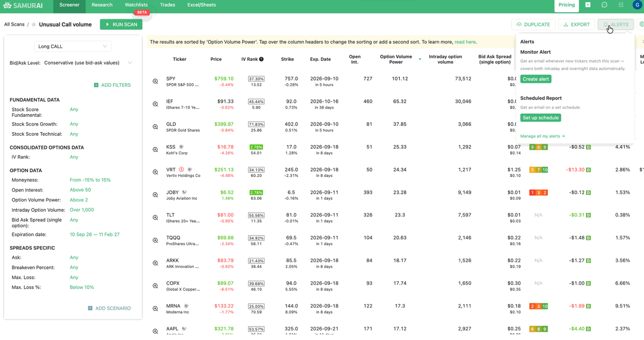
Task: Sort by the Strike column header
Action: coord(287,59)
